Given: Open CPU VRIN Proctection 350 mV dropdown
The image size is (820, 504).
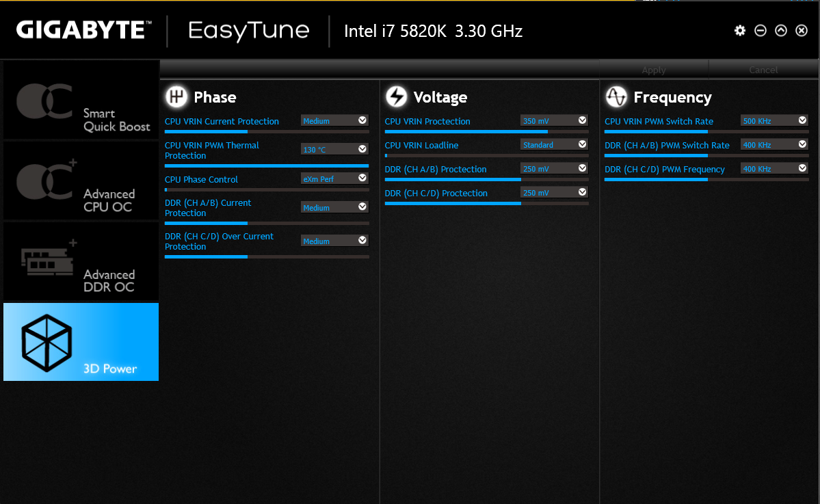Looking at the screenshot, I should point(555,121).
